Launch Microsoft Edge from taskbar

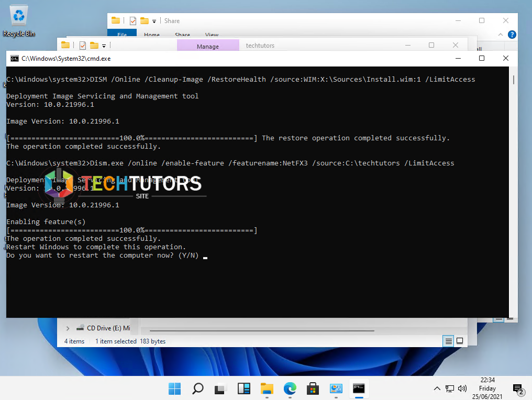(290, 388)
